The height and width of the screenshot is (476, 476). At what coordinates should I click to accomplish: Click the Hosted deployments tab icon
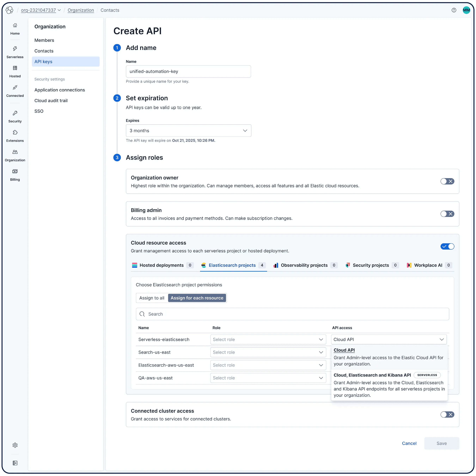[x=135, y=265]
